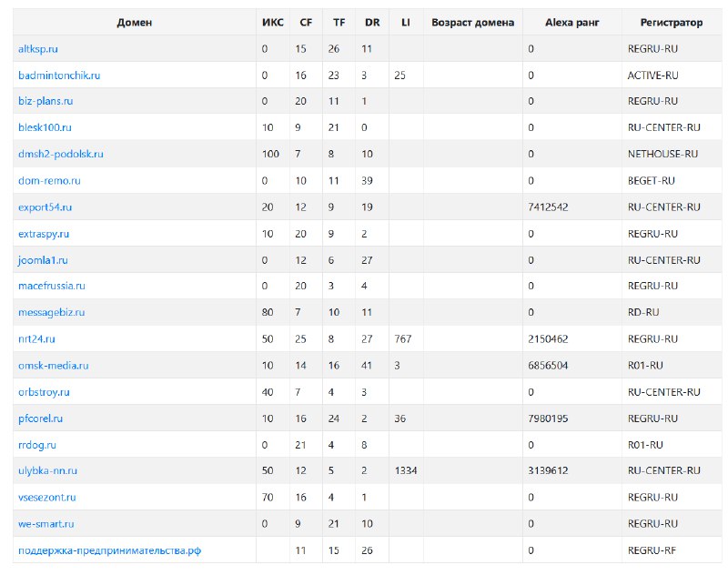Sort by the ИКС column header

pos(272,22)
